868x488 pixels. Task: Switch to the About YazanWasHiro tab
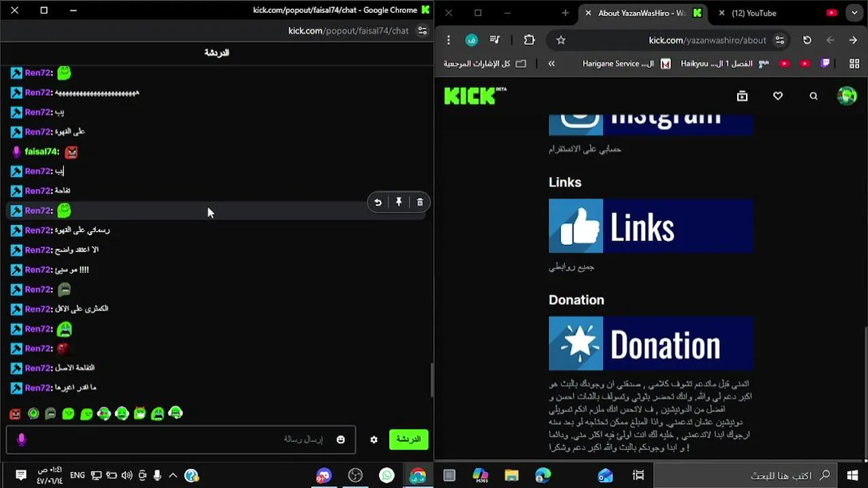point(642,13)
